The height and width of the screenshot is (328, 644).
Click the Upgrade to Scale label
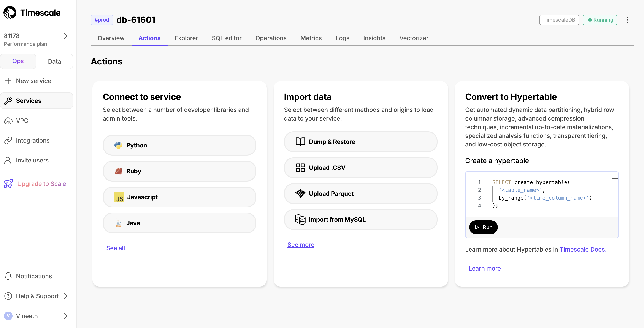pyautogui.click(x=41, y=184)
